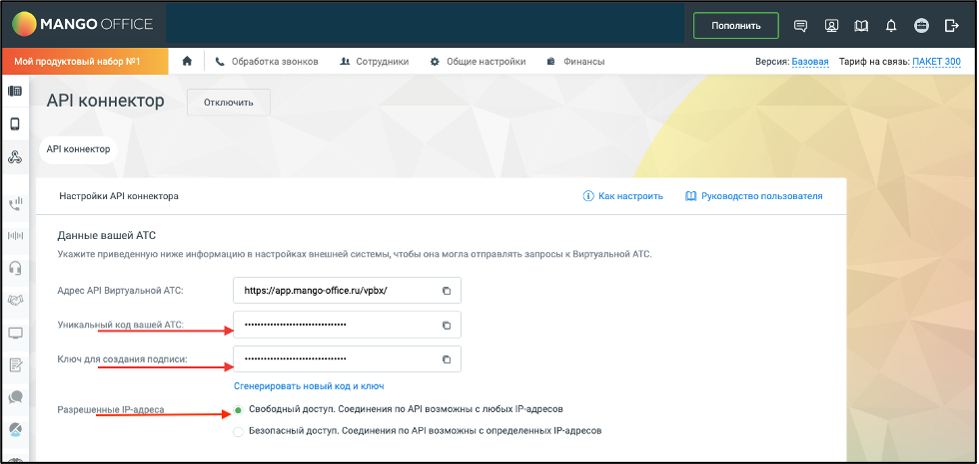The height and width of the screenshot is (464, 979).
Task: Click the Отключить button
Action: click(x=229, y=102)
